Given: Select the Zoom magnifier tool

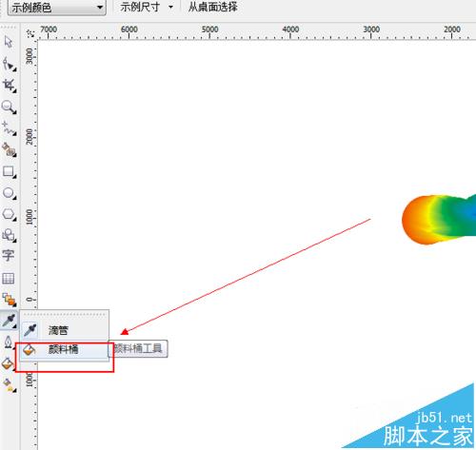Looking at the screenshot, I should pyautogui.click(x=9, y=108).
